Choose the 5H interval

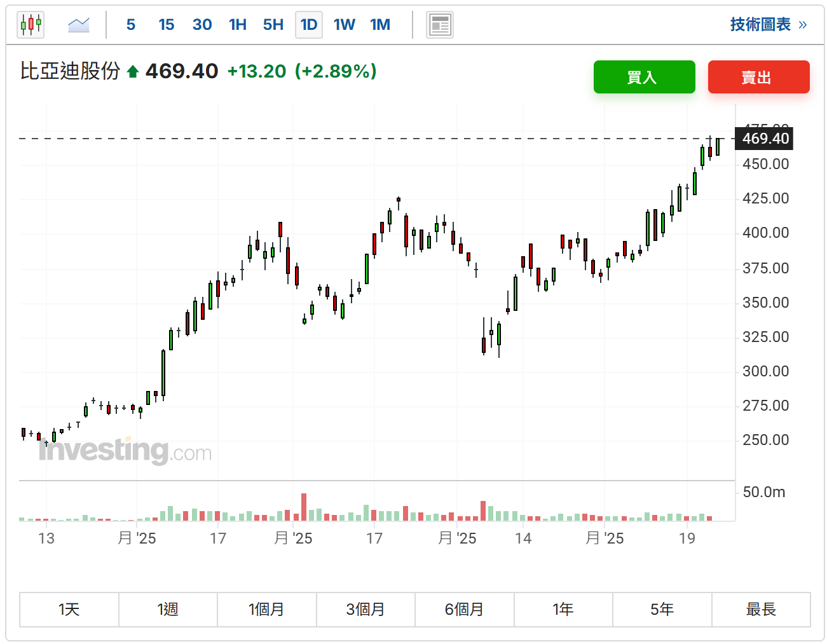point(273,25)
